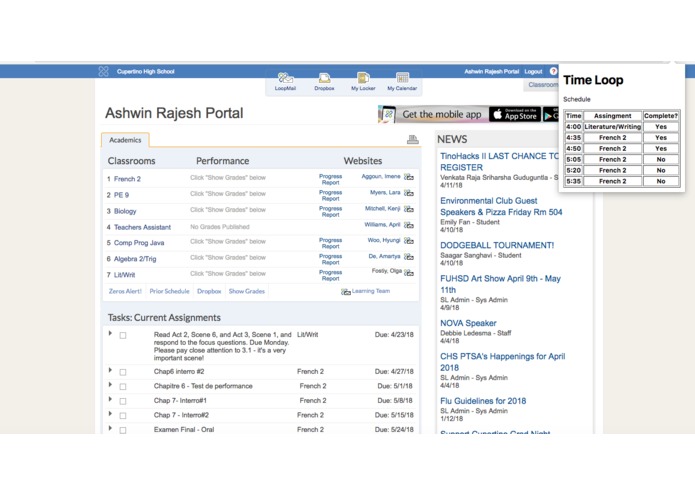Open the Comp Prog Java classroom

pos(139,243)
